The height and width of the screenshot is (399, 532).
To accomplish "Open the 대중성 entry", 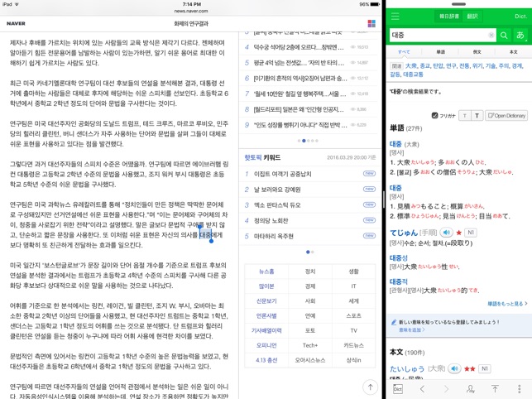I will click(x=399, y=257).
